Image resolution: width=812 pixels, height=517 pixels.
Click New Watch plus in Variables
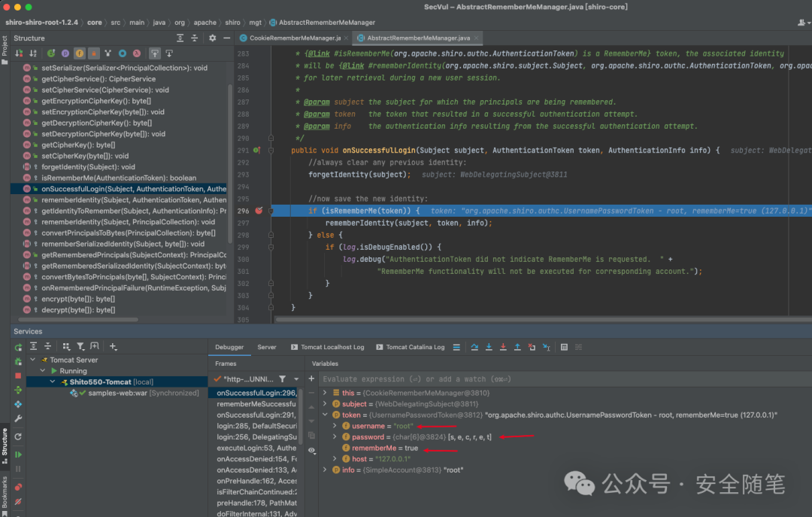[311, 379]
